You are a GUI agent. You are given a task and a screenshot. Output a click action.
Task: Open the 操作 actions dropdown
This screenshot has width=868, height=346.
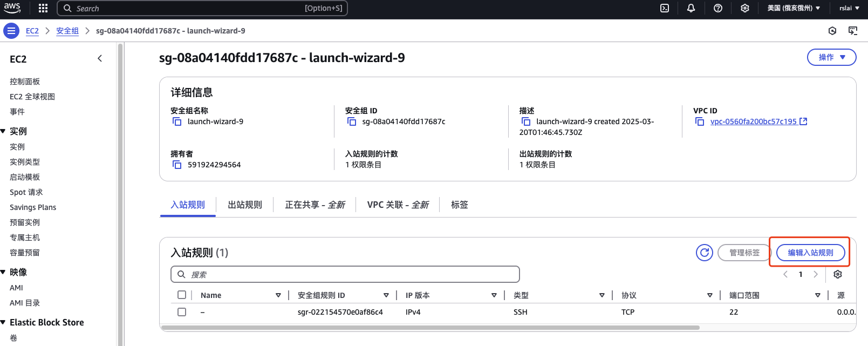click(832, 57)
